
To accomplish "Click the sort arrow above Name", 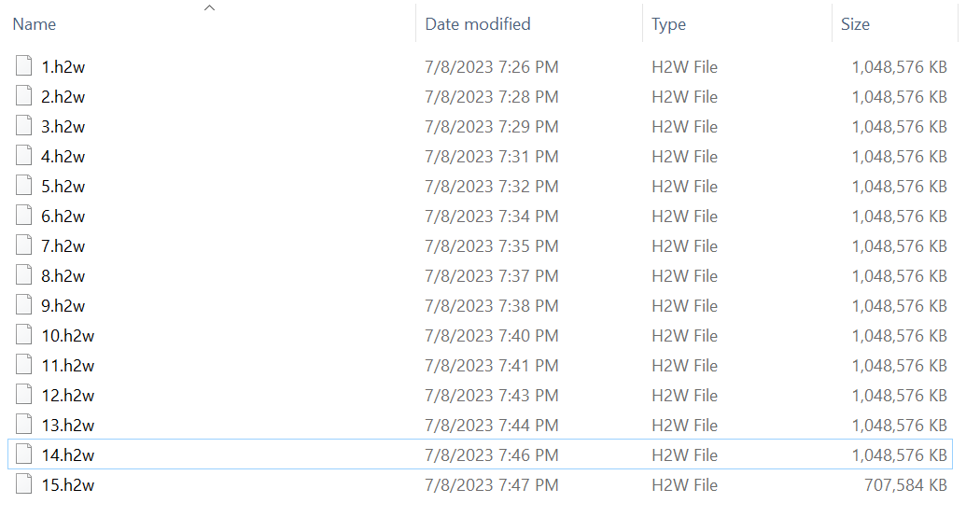I will pos(209,7).
